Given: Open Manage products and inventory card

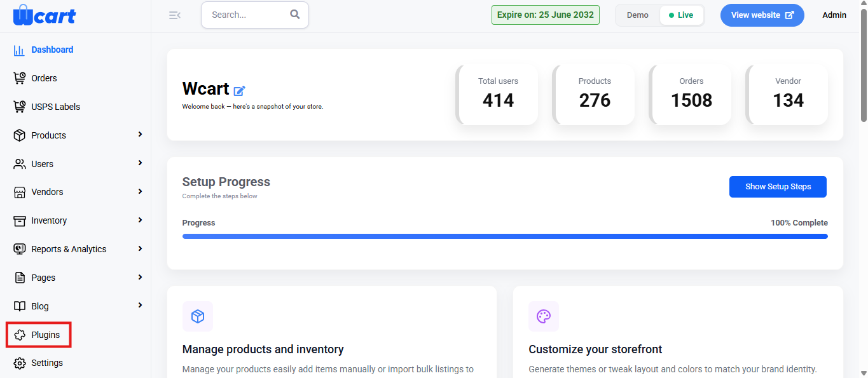Looking at the screenshot, I should (x=331, y=332).
